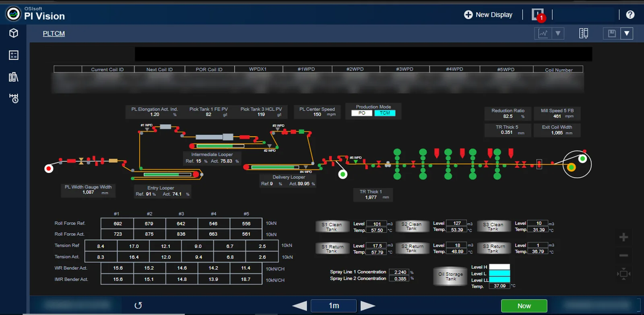Open the events stopwatch sidebar icon

[14, 98]
